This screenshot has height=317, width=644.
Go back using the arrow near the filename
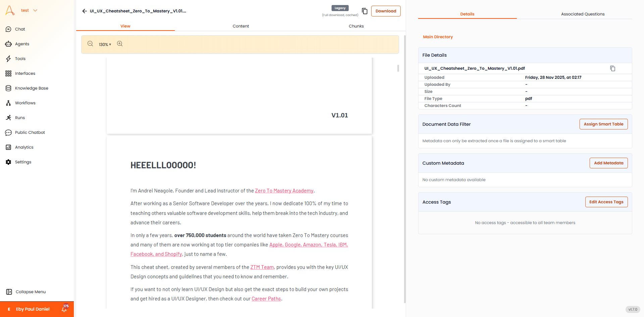pos(85,11)
